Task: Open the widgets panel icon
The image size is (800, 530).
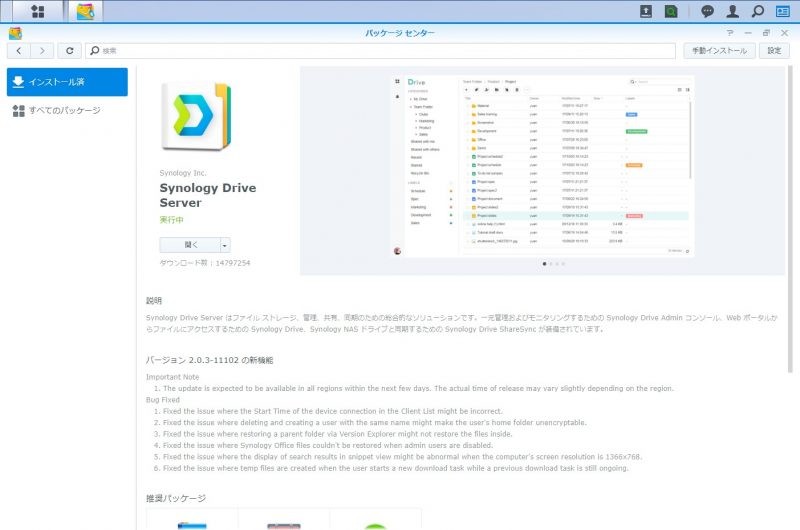Action: point(783,12)
